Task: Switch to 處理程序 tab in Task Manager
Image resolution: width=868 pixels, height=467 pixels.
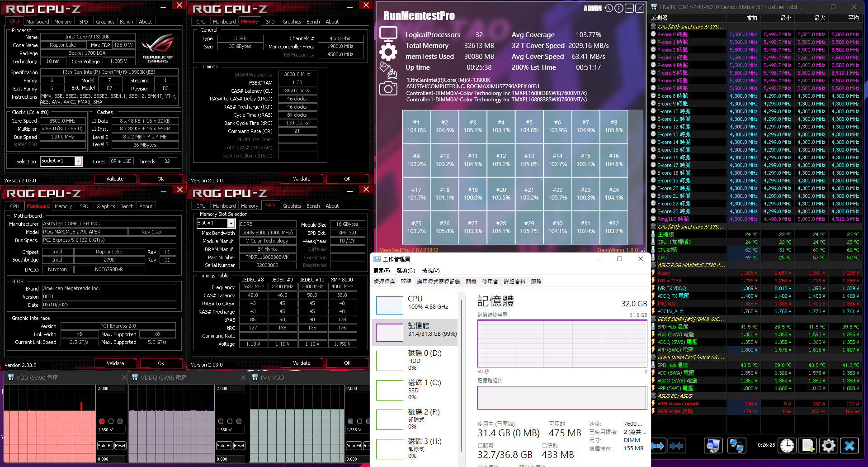Action: [x=384, y=281]
